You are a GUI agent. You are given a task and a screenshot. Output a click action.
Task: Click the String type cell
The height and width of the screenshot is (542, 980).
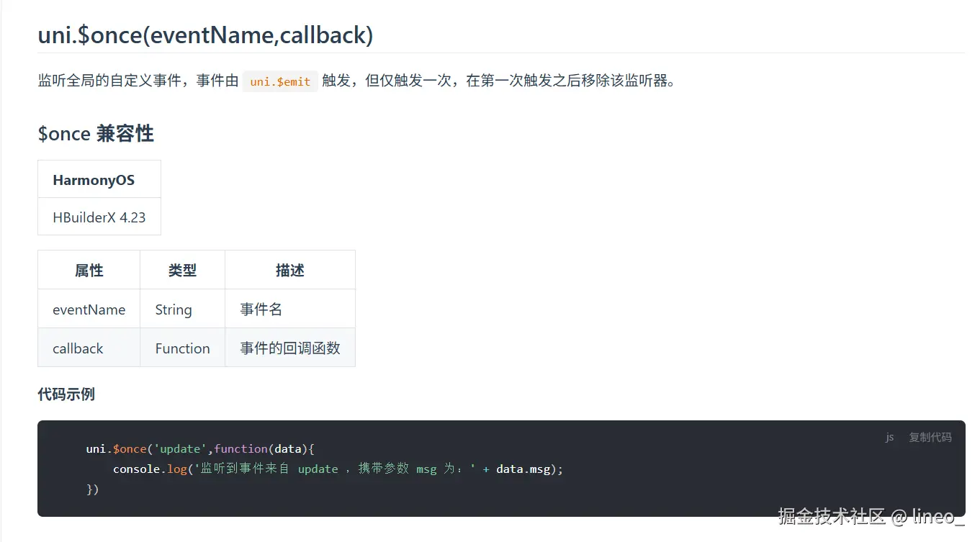pyautogui.click(x=174, y=310)
